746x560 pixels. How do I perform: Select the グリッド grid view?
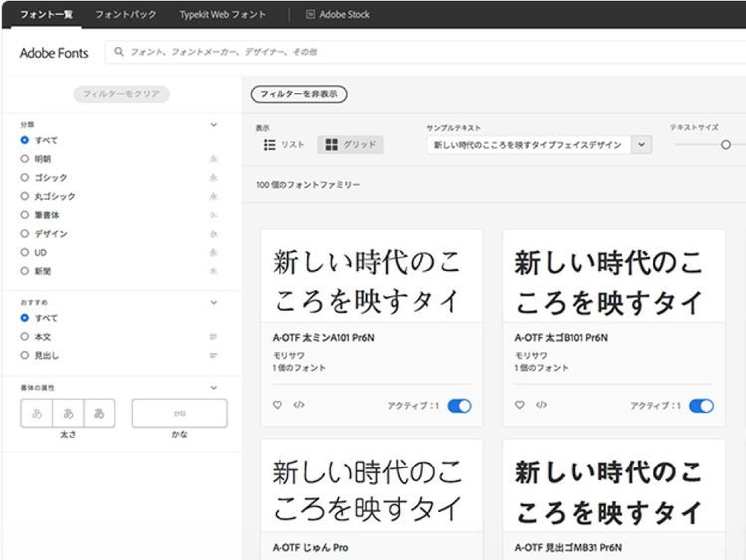[350, 145]
